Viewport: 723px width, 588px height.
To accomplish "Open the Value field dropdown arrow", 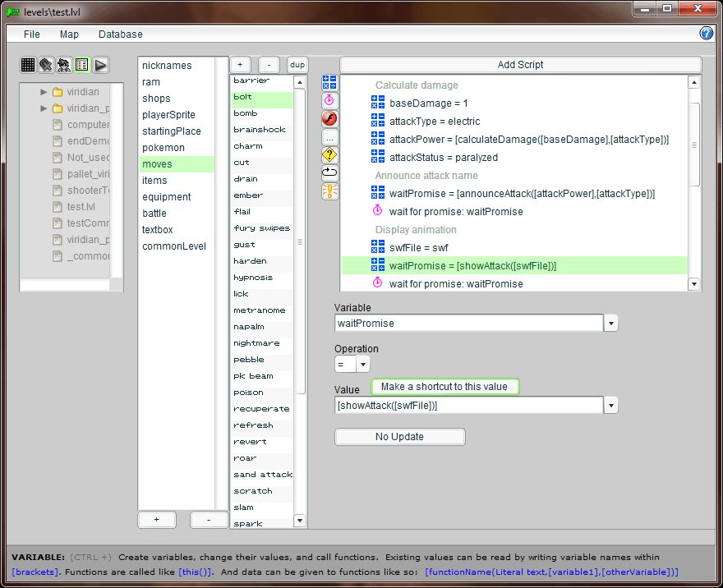I will (x=610, y=406).
